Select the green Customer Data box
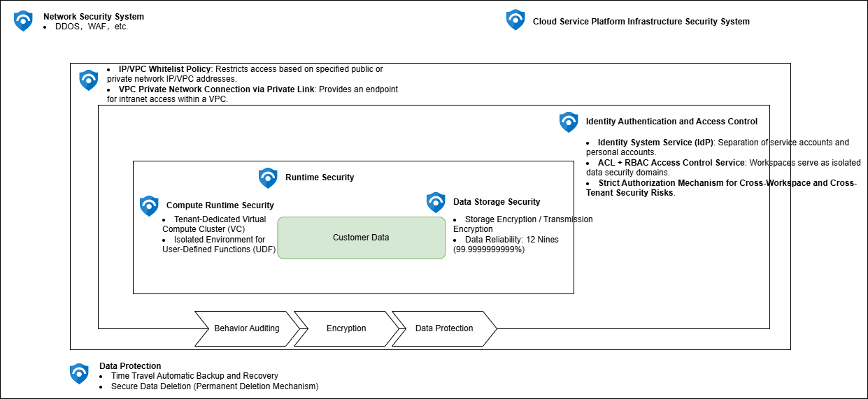 tap(361, 238)
